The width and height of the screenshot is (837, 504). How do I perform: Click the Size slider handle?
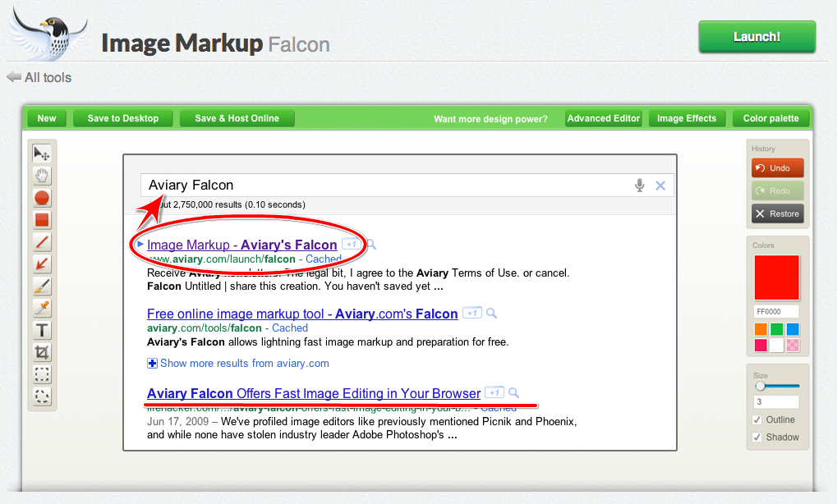coord(760,386)
